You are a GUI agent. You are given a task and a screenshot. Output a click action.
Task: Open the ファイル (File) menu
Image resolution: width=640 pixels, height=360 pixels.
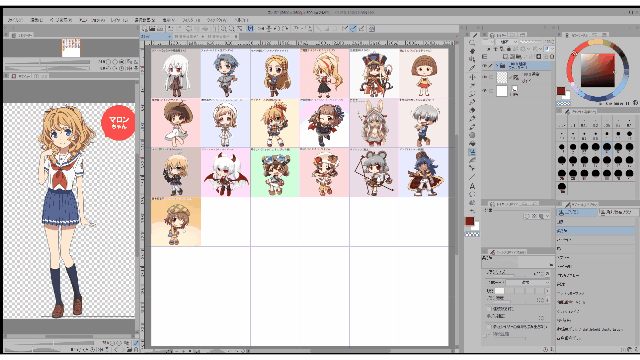[16, 20]
